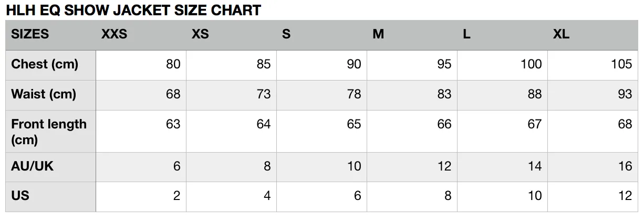Click the HLH EQ Show Jacket Size Chart title
The width and height of the screenshot is (644, 220).
[x=133, y=10]
